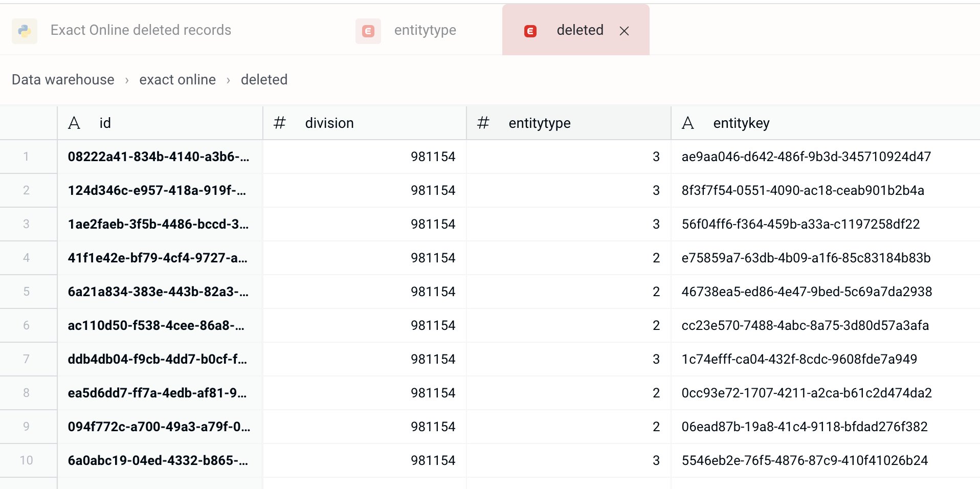The width and height of the screenshot is (980, 489).
Task: Click id cell ea5d6dd7-ff7a-4edb-af81-9…
Action: click(x=160, y=393)
